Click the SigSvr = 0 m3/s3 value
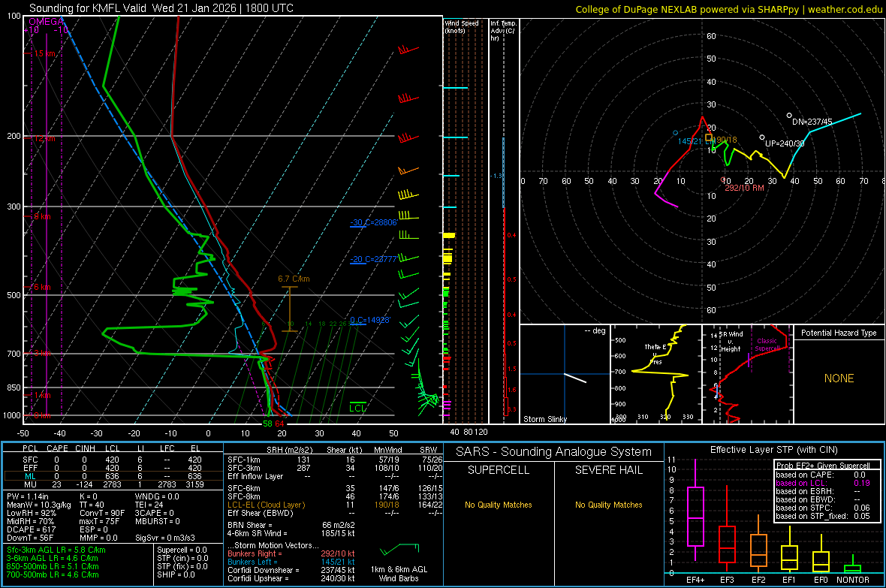886x588 pixels. coord(165,538)
